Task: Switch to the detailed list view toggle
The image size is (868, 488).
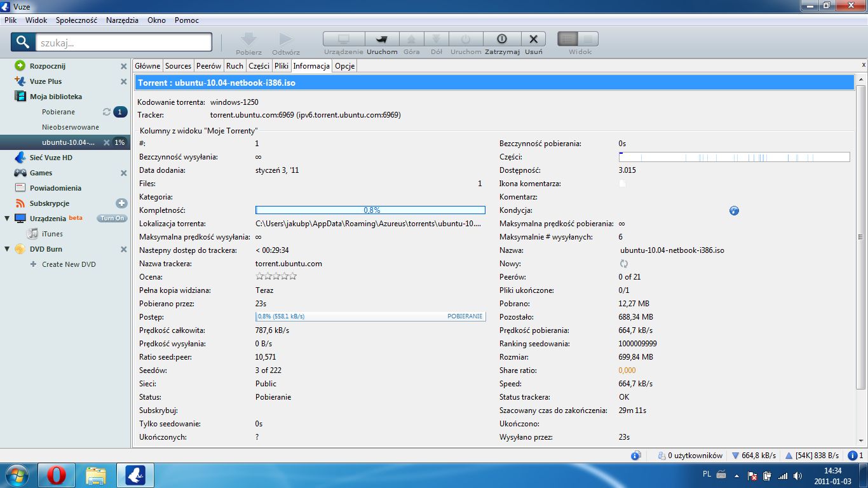Action: coord(567,39)
